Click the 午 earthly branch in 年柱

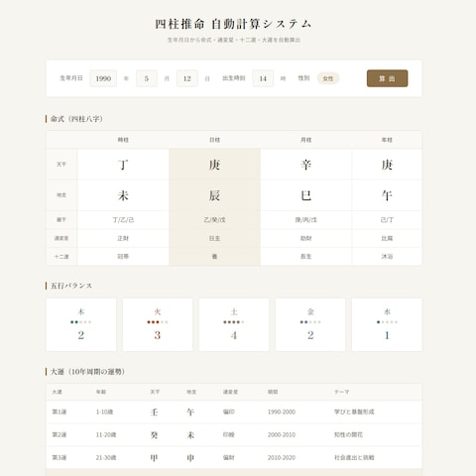[387, 195]
